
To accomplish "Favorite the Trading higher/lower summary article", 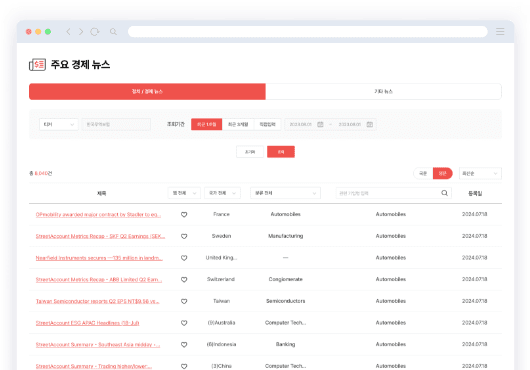I will coord(184,366).
